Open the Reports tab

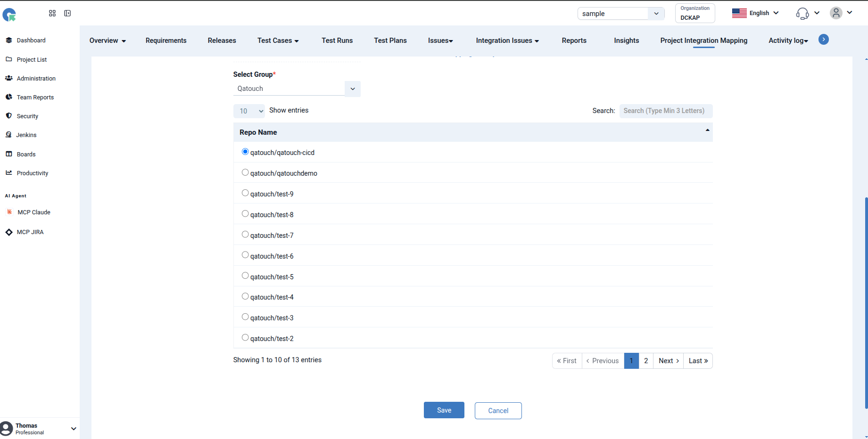click(x=574, y=41)
